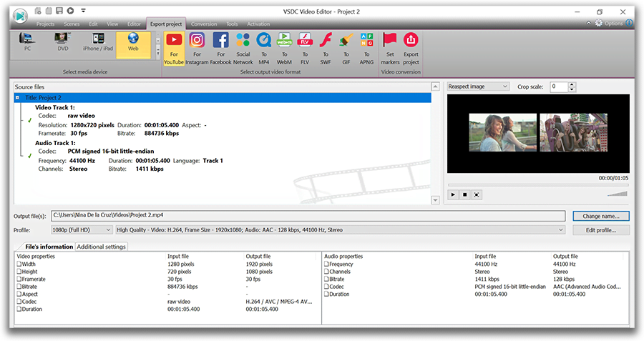Open the 1080p (Full HD) profile dropdown

(82, 229)
